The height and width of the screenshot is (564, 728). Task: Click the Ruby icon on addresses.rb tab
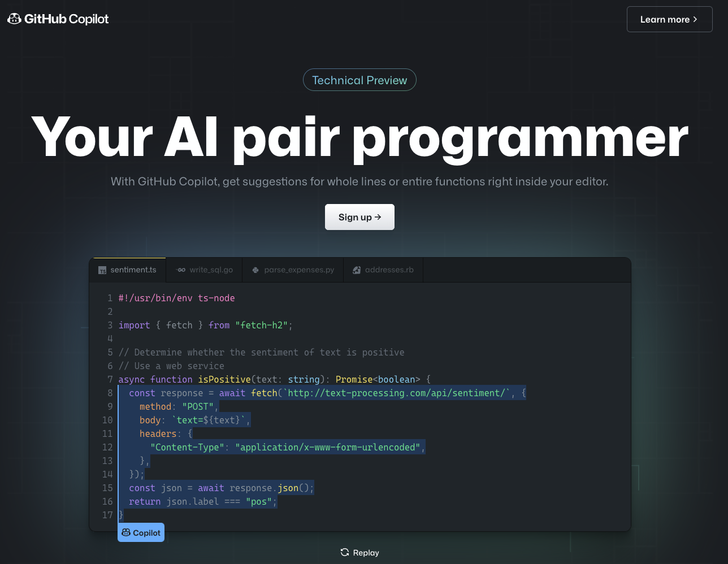357,270
